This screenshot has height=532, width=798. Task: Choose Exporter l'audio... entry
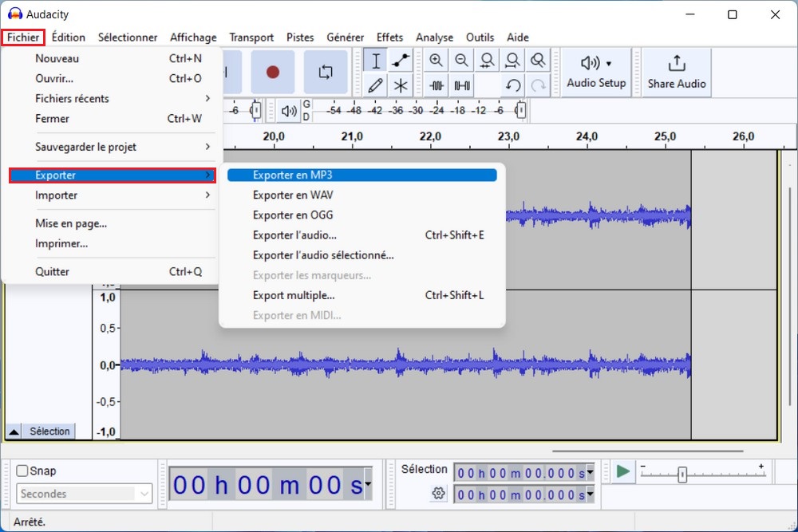(361, 235)
